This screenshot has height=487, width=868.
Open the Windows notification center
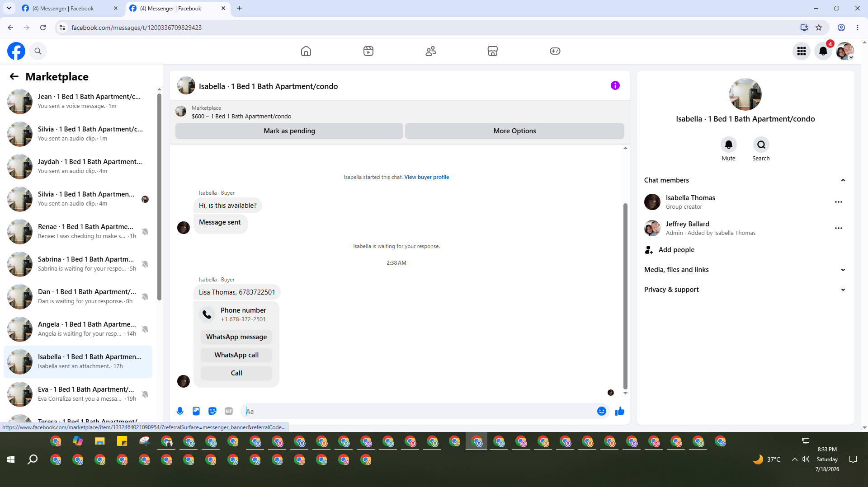click(853, 459)
